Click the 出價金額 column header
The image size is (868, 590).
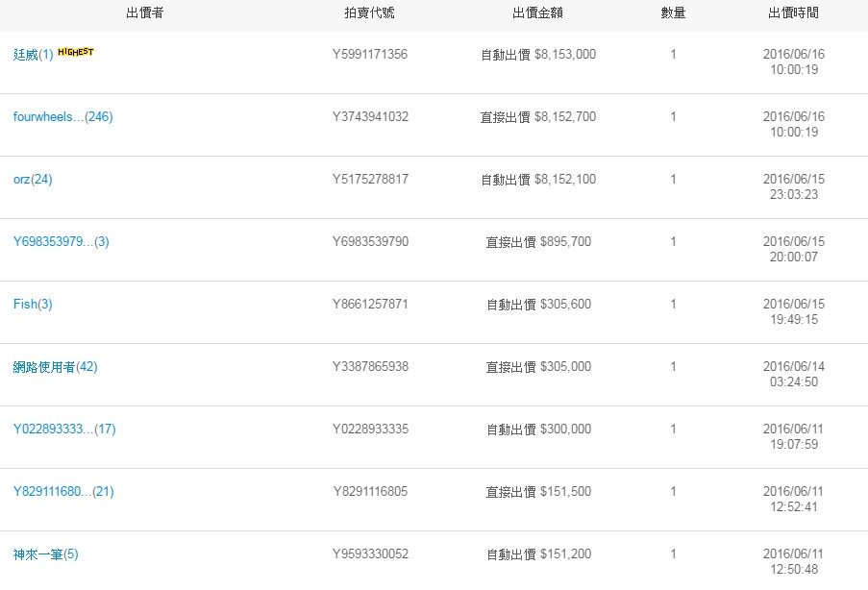click(x=537, y=13)
